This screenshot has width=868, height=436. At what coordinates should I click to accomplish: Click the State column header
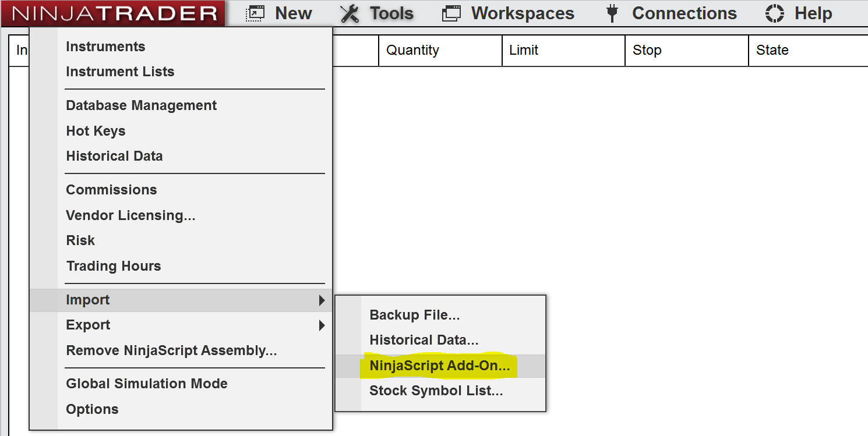808,50
